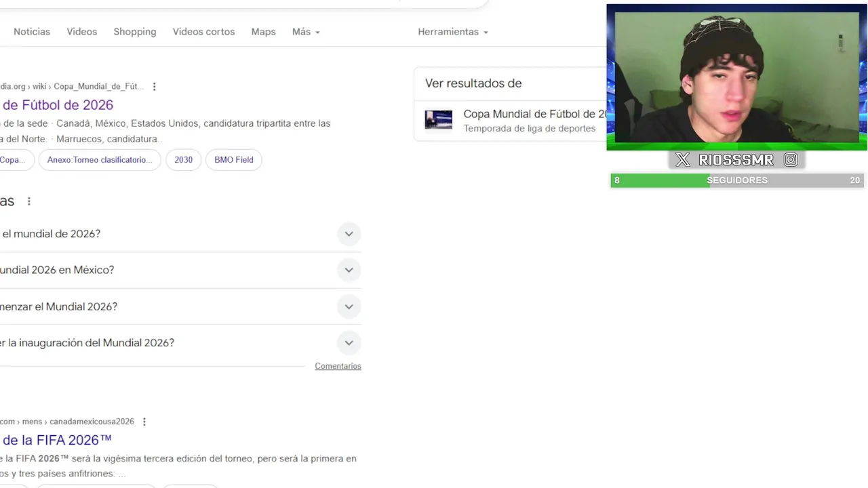Click the streamer webcam feed
The height and width of the screenshot is (488, 868).
[x=736, y=77]
